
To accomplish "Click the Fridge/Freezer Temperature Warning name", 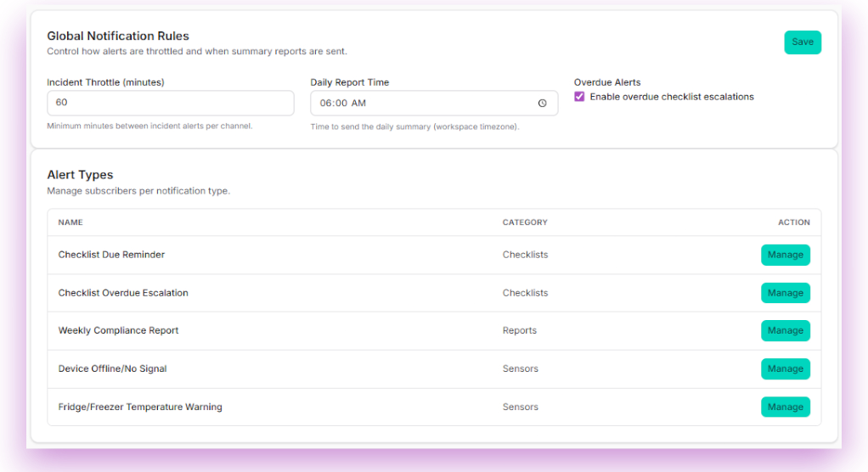I will [140, 407].
